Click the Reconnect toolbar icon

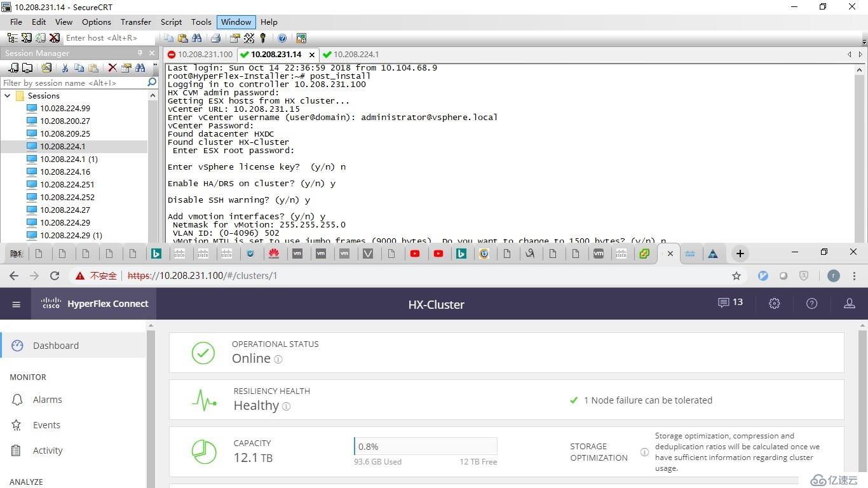pyautogui.click(x=40, y=38)
